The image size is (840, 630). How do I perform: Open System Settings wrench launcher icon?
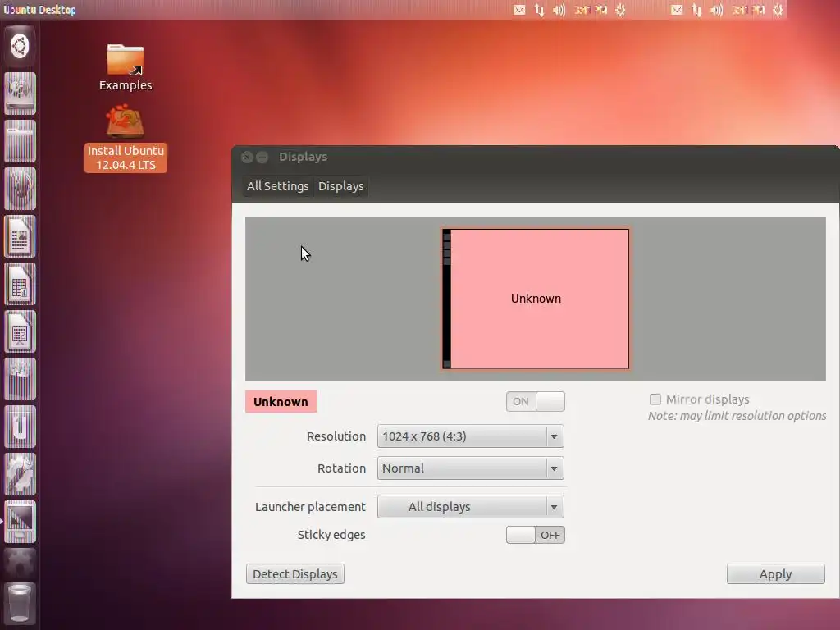coord(20,474)
